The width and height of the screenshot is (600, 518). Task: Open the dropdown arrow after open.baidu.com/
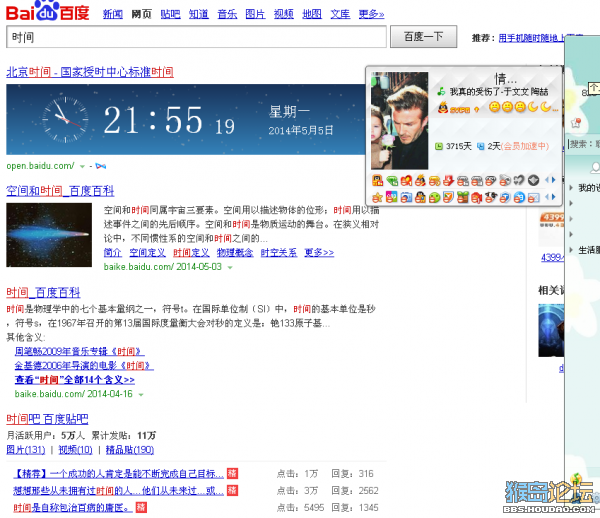[82, 166]
